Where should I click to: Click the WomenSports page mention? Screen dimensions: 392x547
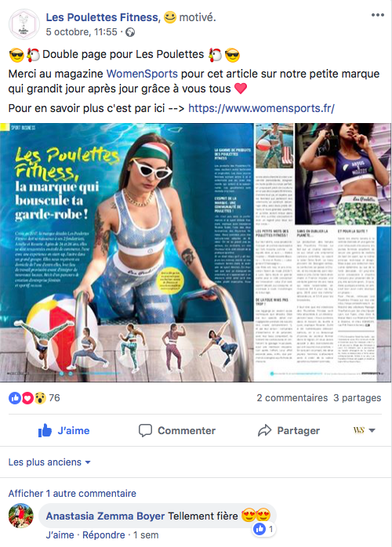click(142, 74)
